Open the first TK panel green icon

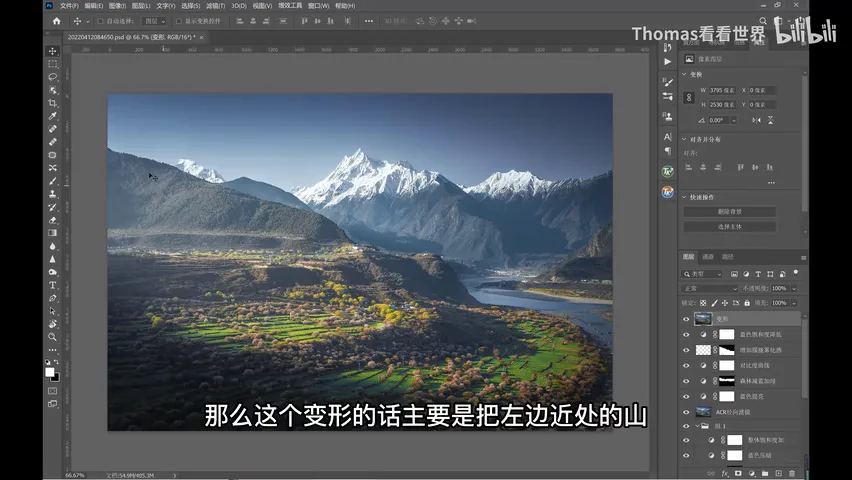click(668, 172)
